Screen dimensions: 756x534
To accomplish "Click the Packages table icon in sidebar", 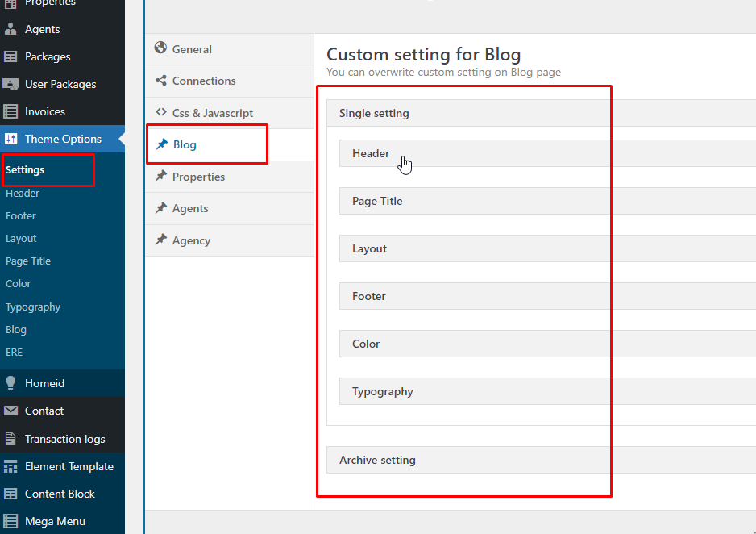I will tap(10, 56).
